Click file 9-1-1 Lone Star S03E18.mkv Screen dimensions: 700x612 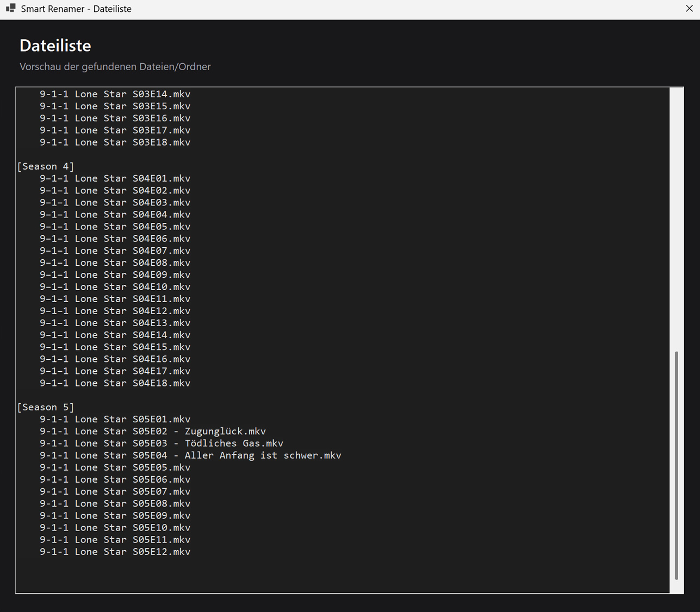click(x=115, y=142)
